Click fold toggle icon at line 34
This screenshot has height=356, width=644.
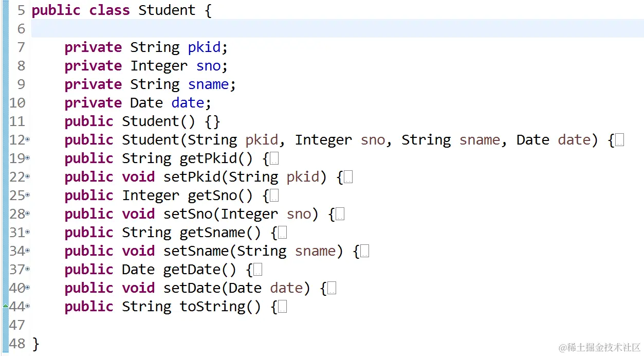(x=28, y=251)
